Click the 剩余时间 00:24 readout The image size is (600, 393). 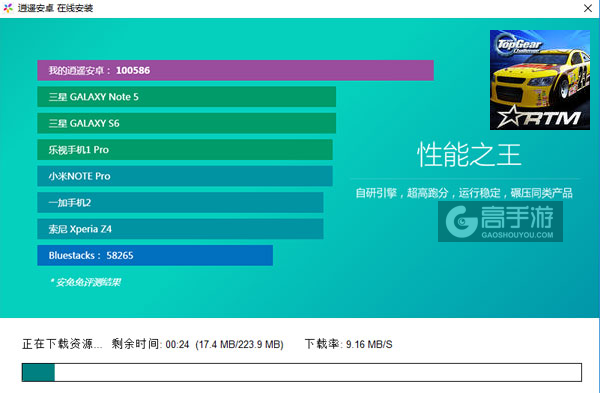(150, 344)
